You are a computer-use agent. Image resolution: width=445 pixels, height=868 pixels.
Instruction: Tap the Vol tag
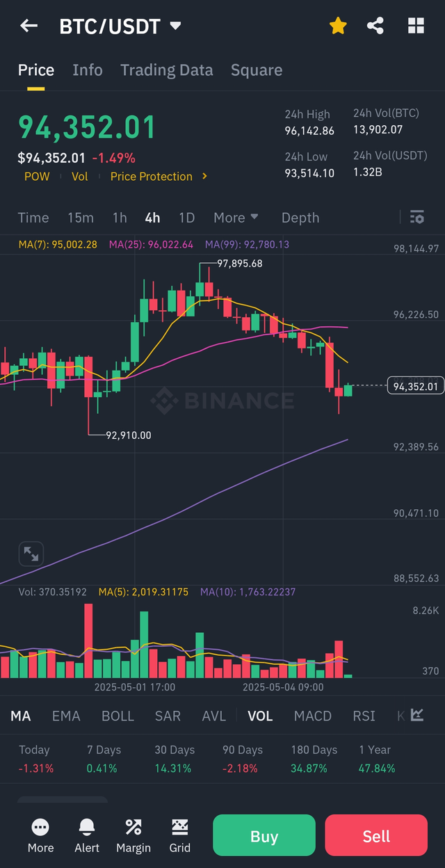tap(80, 177)
